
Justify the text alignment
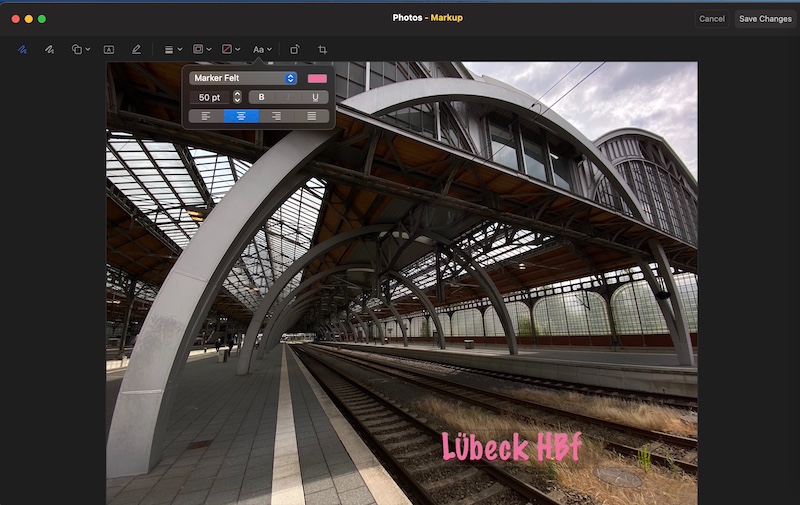[311, 116]
